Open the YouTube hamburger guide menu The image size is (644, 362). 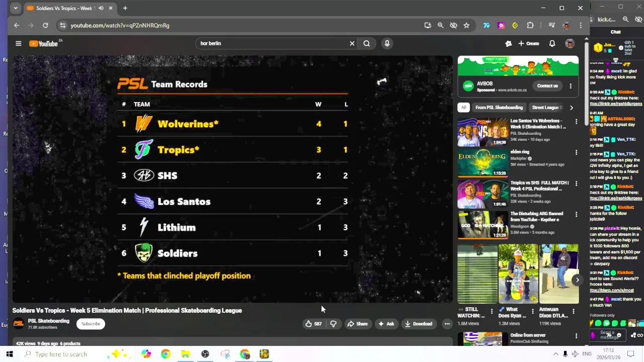(19, 43)
